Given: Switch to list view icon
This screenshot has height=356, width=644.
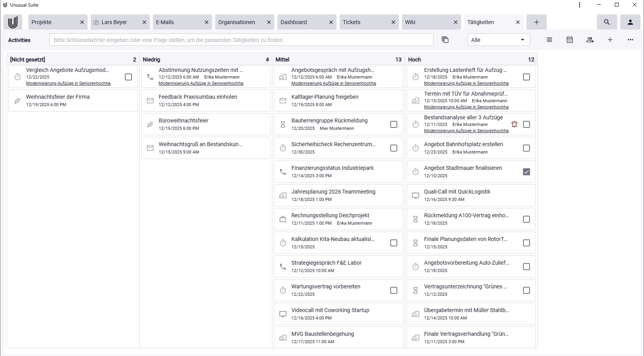Looking at the screenshot, I should 549,40.
